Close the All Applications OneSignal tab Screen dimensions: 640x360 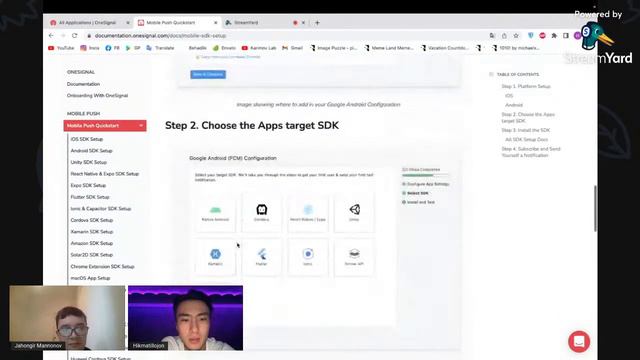(x=128, y=23)
